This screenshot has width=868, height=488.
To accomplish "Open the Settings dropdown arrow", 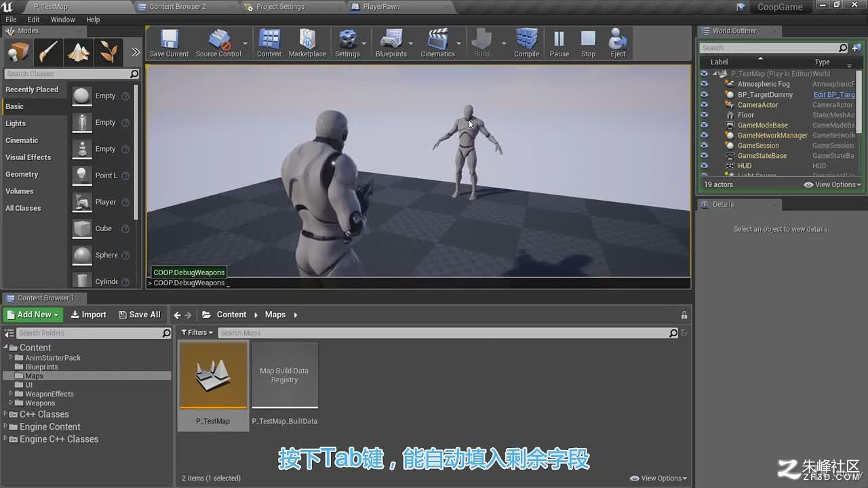I will [365, 43].
